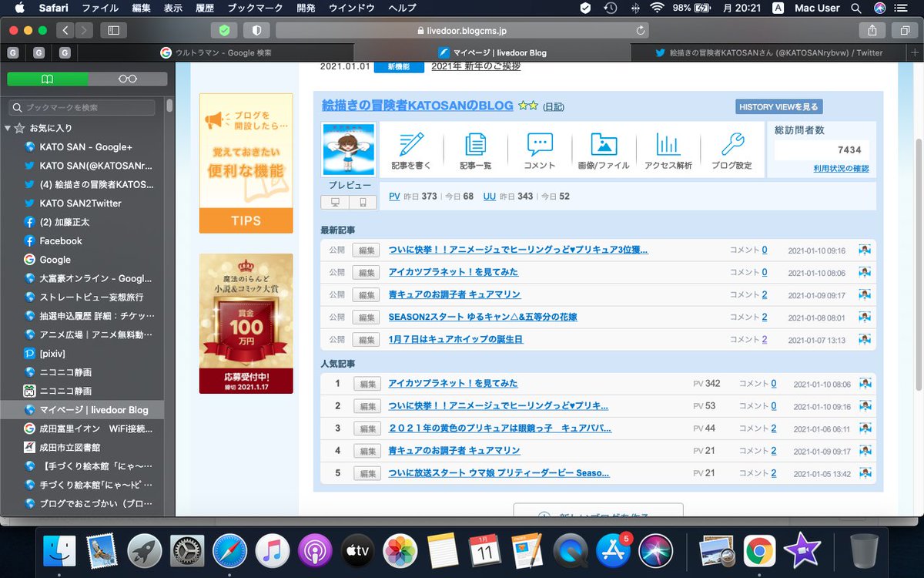Open the 記事を書く (write article) icon
The width and height of the screenshot is (924, 578).
411,150
